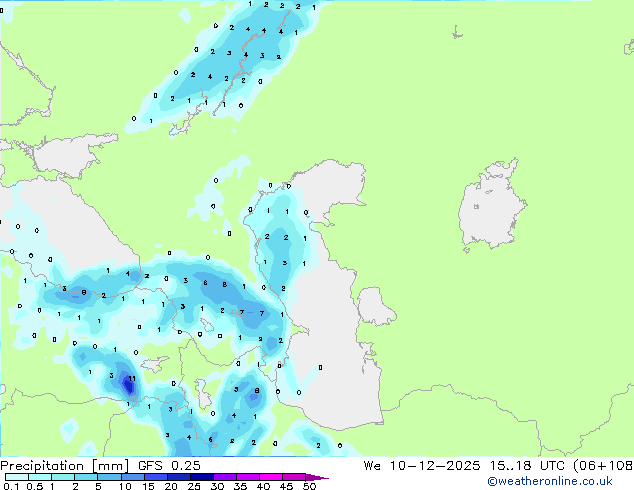634x490 pixels.
Task: Click the 25–30 mm navy legend swatch
Action: (202, 477)
